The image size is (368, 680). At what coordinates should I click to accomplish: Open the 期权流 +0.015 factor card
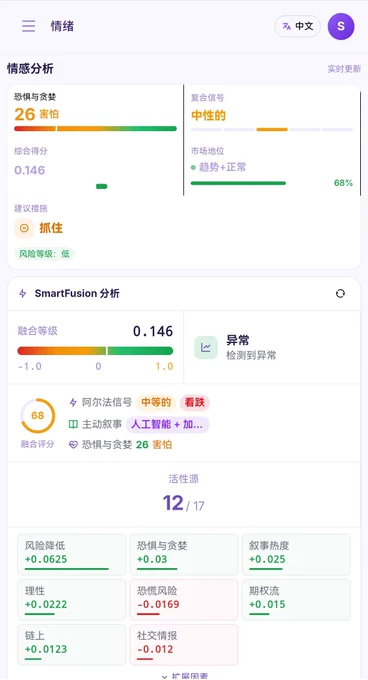click(296, 600)
